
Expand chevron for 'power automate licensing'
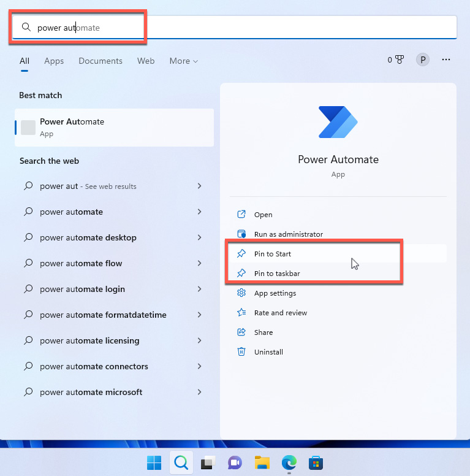pyautogui.click(x=199, y=340)
